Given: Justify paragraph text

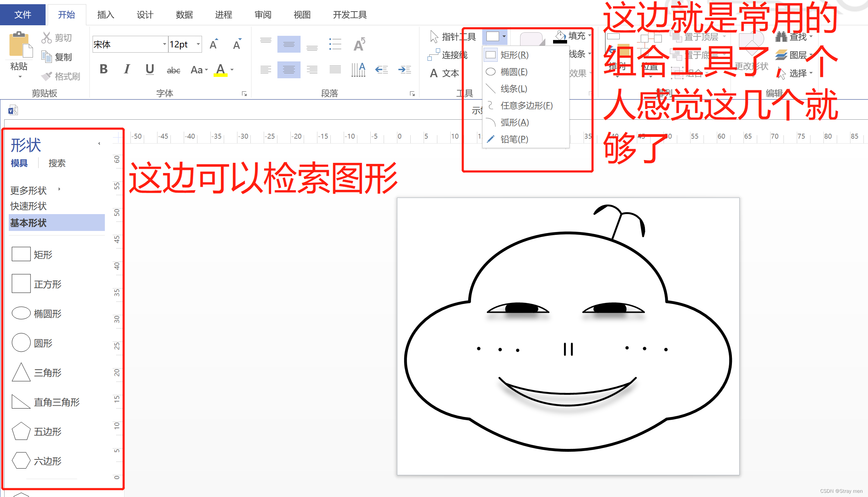Looking at the screenshot, I should click(x=335, y=69).
